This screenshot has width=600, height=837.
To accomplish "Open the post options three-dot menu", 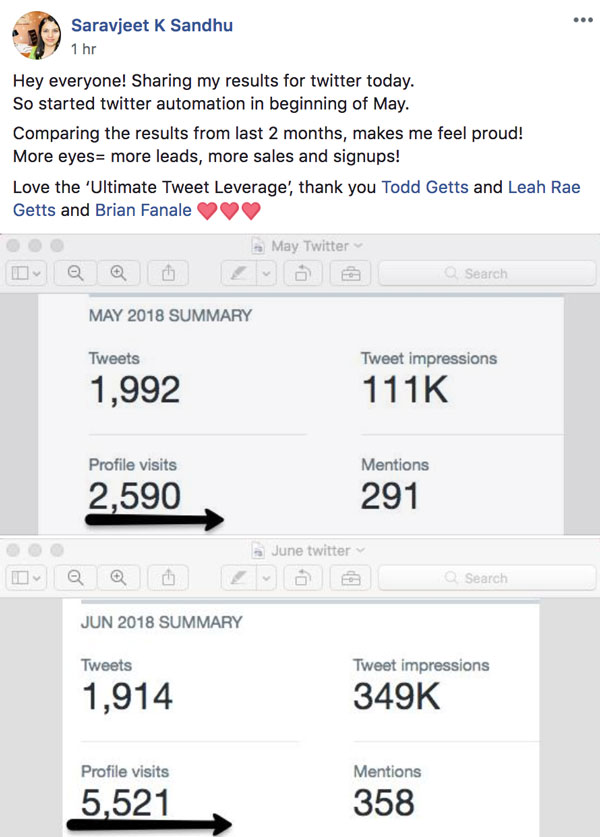I will 583,20.
